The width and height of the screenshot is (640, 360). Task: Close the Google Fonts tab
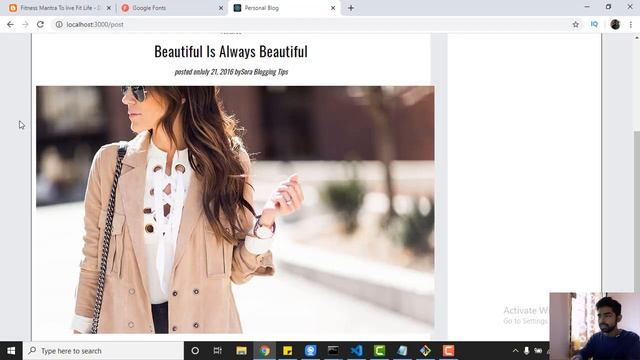221,8
